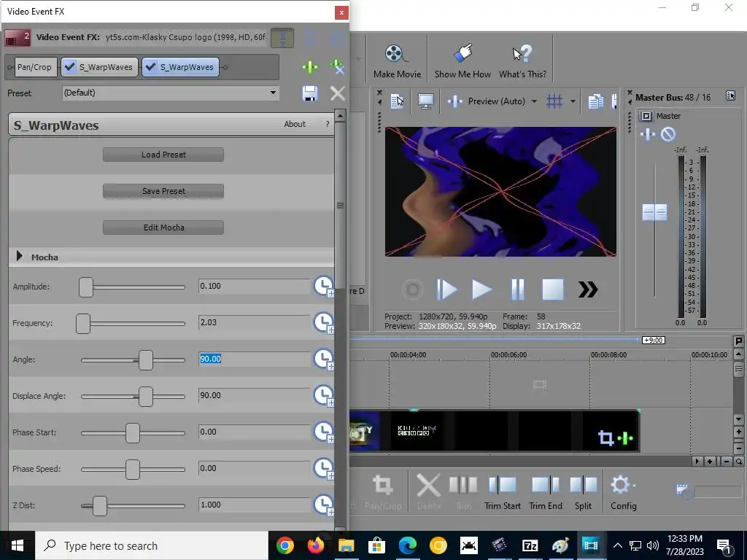Click Load Preset button
The image size is (747, 560).
(x=163, y=155)
